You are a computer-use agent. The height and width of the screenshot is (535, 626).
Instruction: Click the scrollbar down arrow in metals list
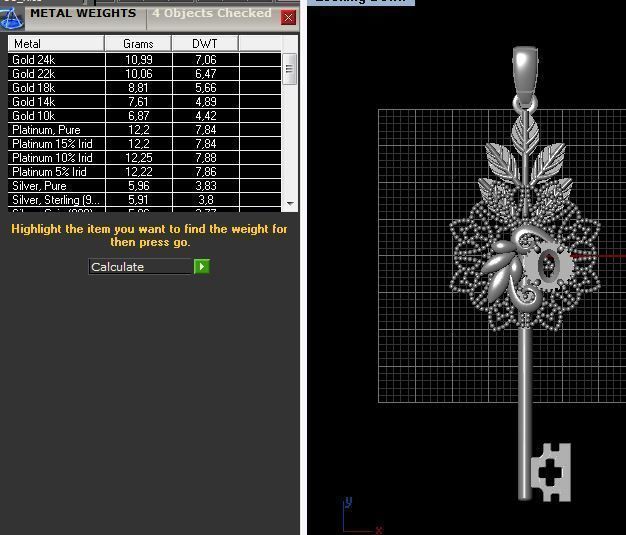(291, 203)
